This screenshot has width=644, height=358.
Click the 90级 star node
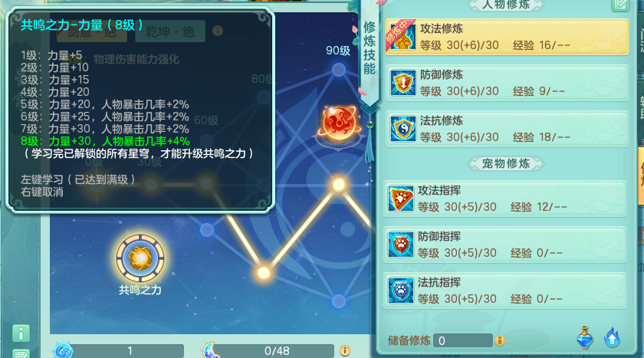pos(338,70)
